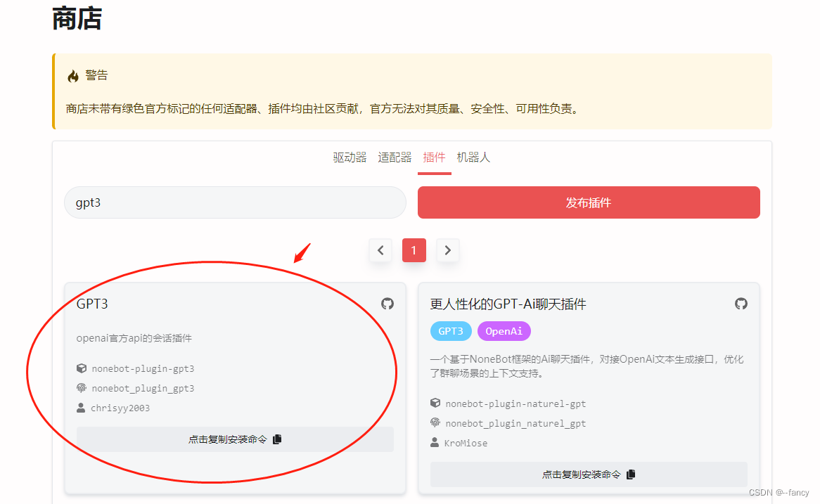820x504 pixels.
Task: Switch to the 适配器 tab
Action: pos(395,157)
